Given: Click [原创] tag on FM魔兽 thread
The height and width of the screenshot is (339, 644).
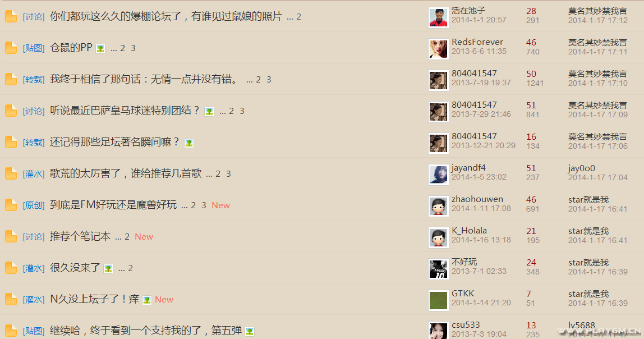Looking at the screenshot, I should pos(34,205).
